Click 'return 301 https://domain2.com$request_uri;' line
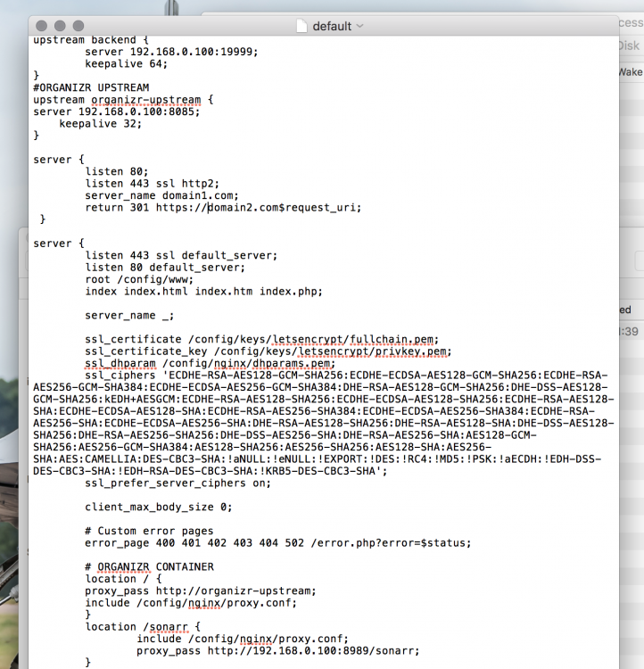Screen dimensions: 644x669 (x=223, y=207)
